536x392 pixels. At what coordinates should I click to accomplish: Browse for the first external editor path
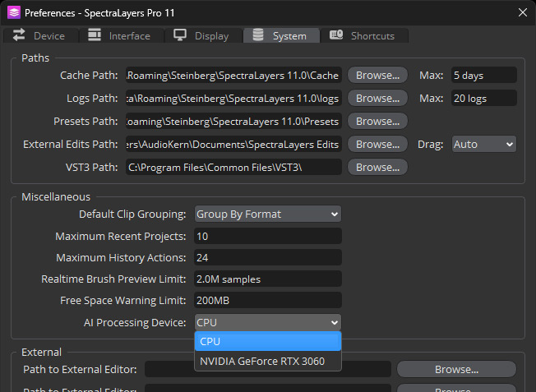tap(456, 369)
